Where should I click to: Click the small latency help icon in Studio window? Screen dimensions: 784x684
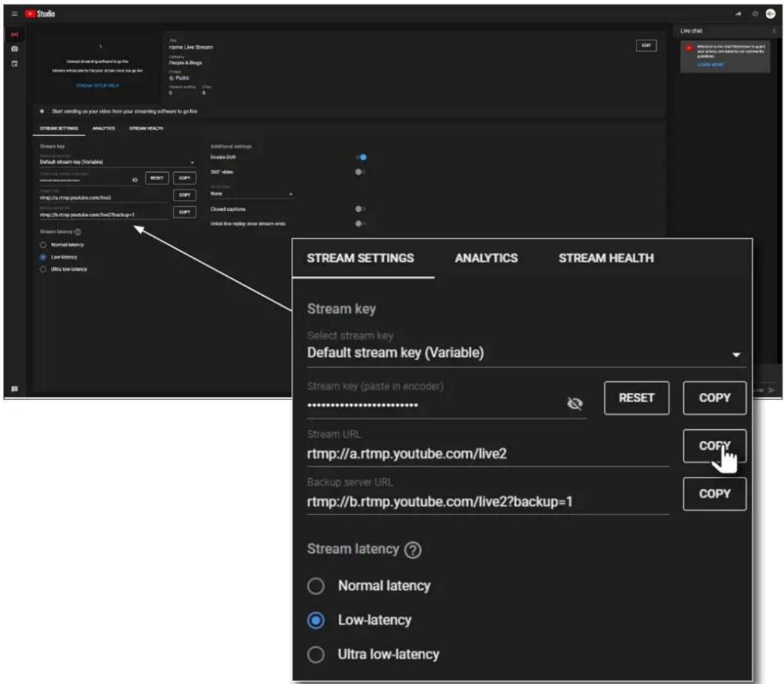pos(78,232)
